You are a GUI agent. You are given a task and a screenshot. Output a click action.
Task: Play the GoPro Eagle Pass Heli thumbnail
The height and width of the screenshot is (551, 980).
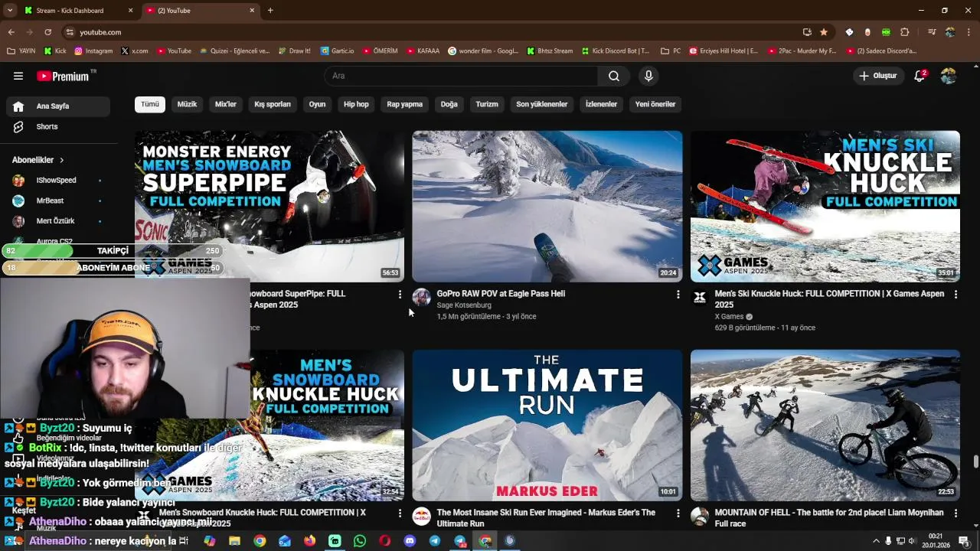pos(547,206)
